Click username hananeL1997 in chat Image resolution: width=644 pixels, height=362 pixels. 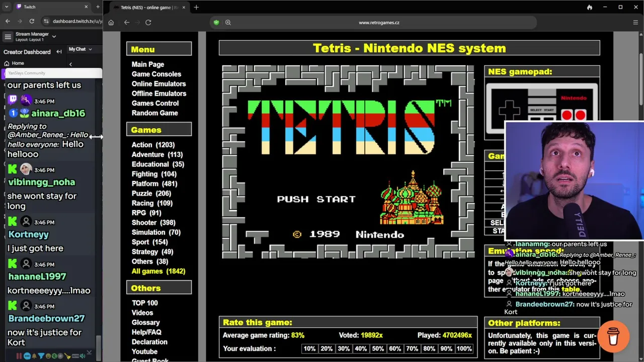point(37,277)
